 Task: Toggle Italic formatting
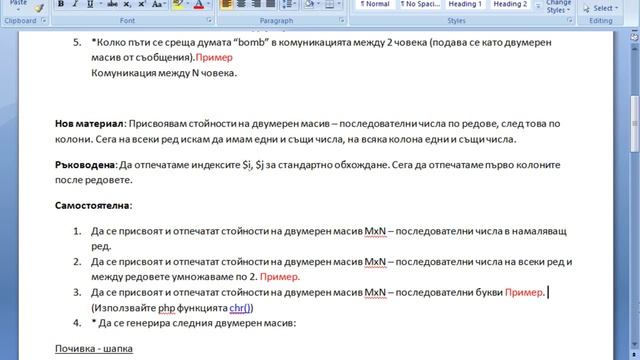click(75, 4)
